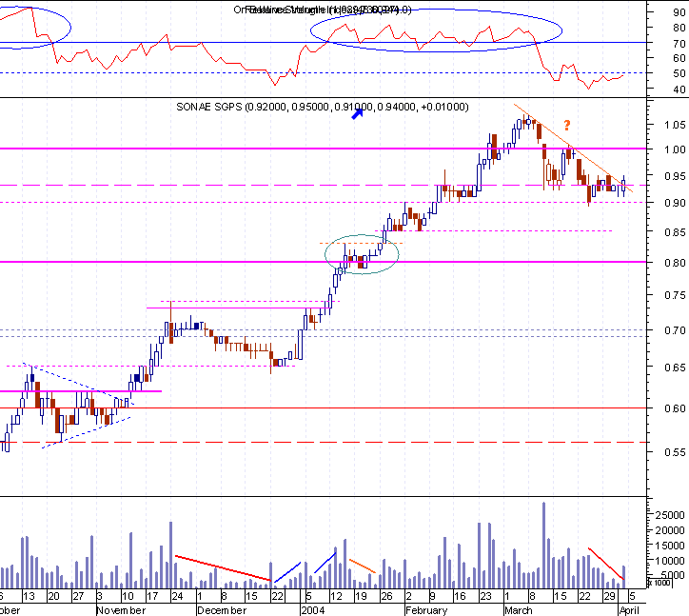Click the 0.70 price axis value
Viewport: 689px width, 616px height.
675,330
